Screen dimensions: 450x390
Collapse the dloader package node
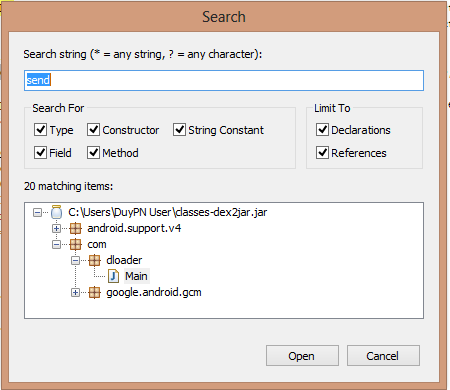(x=75, y=260)
